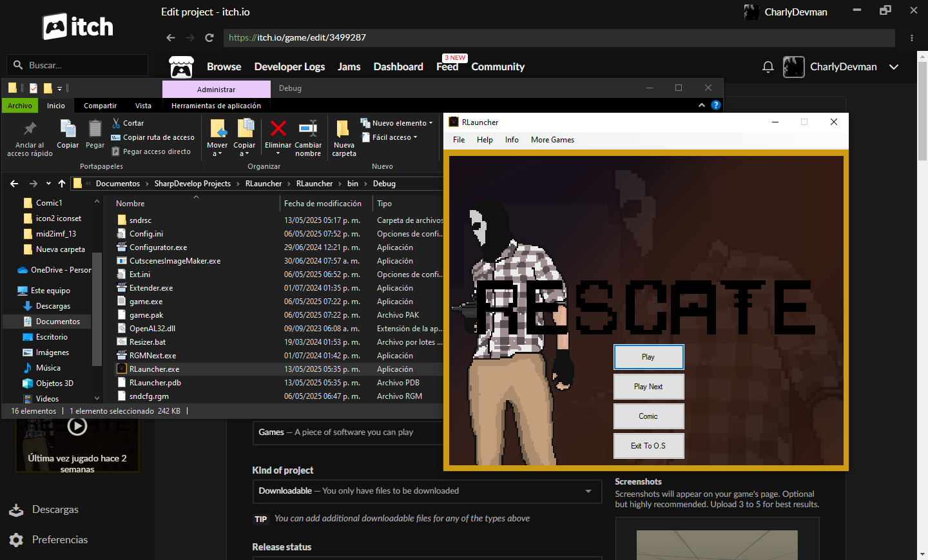Go back in File Explorer
928x560 pixels.
(x=14, y=184)
